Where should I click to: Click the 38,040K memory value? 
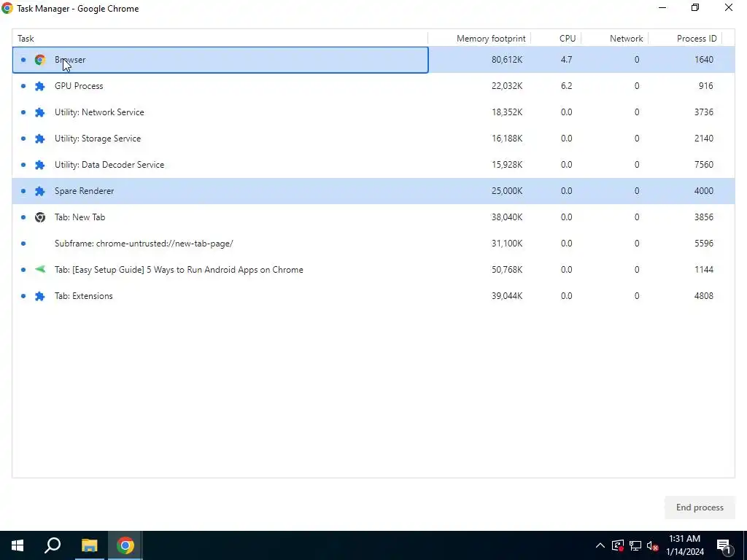coord(507,217)
